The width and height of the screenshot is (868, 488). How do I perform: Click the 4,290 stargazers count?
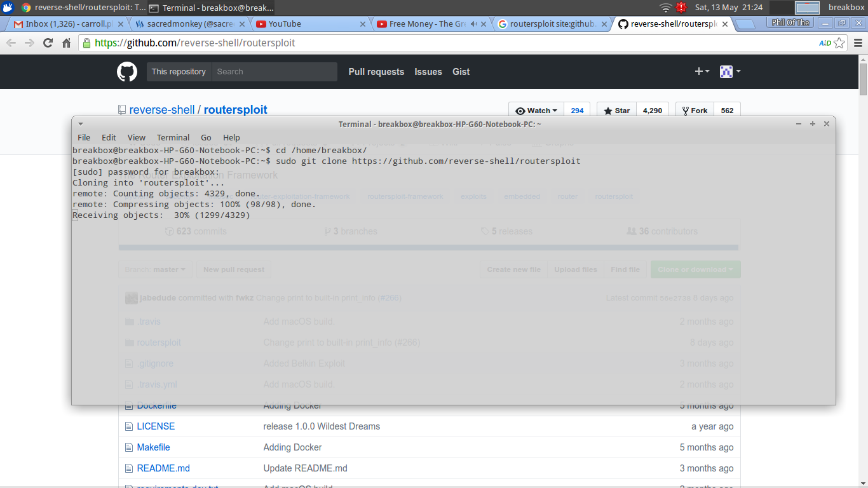point(653,110)
